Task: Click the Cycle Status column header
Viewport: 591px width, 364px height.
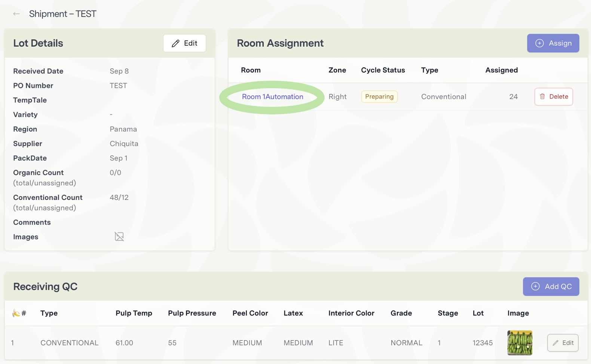Action: tap(383, 70)
